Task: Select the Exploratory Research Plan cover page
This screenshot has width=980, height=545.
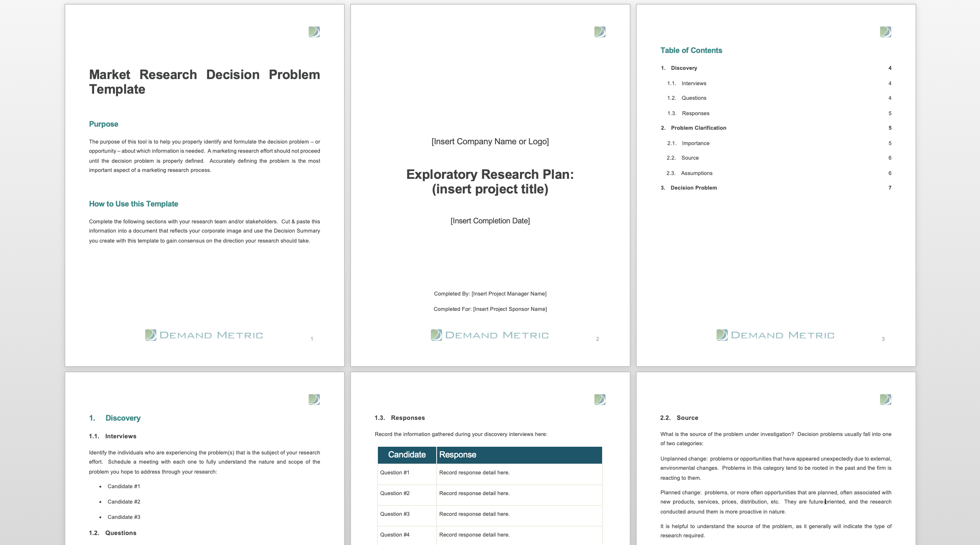Action: pos(490,185)
